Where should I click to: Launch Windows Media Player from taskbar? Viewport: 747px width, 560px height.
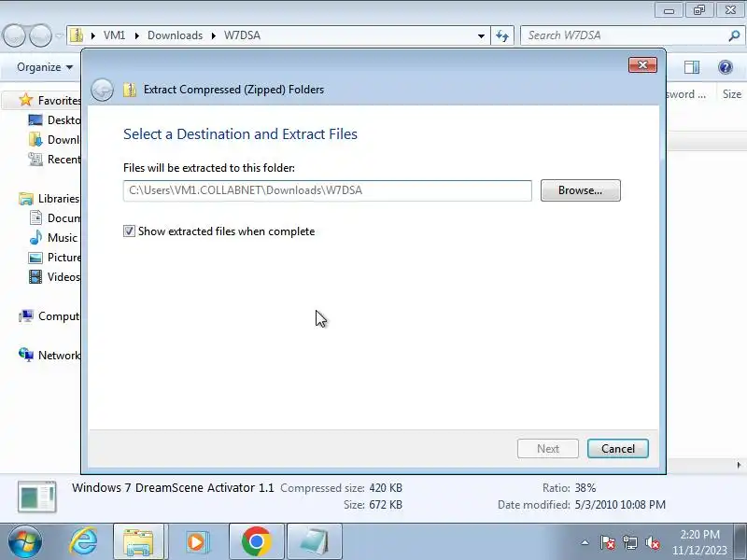coord(196,542)
